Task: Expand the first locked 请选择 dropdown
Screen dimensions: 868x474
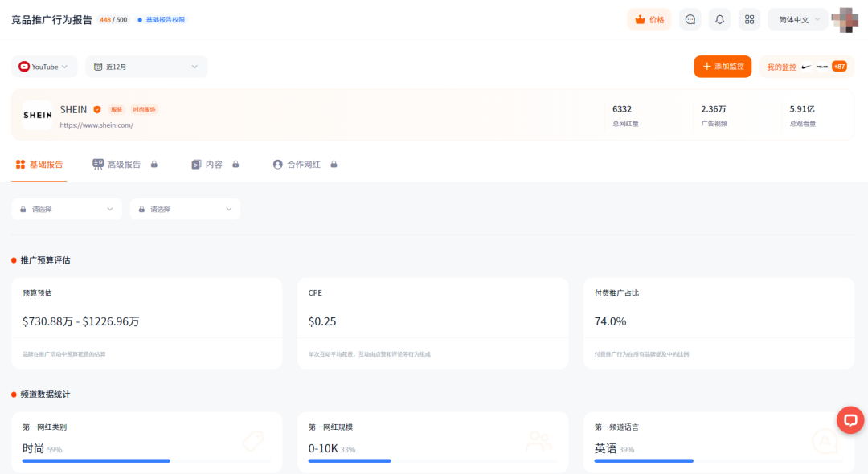Action: tap(67, 209)
